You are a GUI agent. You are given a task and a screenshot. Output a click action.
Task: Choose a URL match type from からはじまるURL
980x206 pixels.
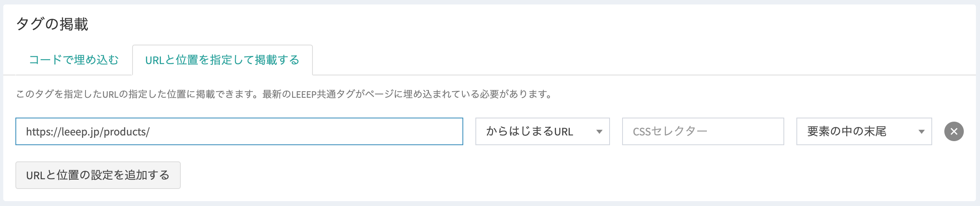click(542, 131)
